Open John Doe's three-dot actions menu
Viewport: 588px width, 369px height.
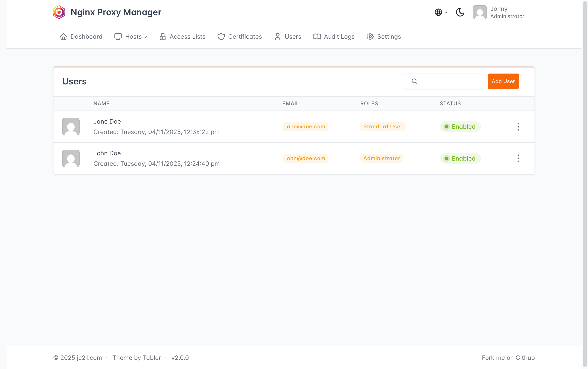tap(518, 158)
